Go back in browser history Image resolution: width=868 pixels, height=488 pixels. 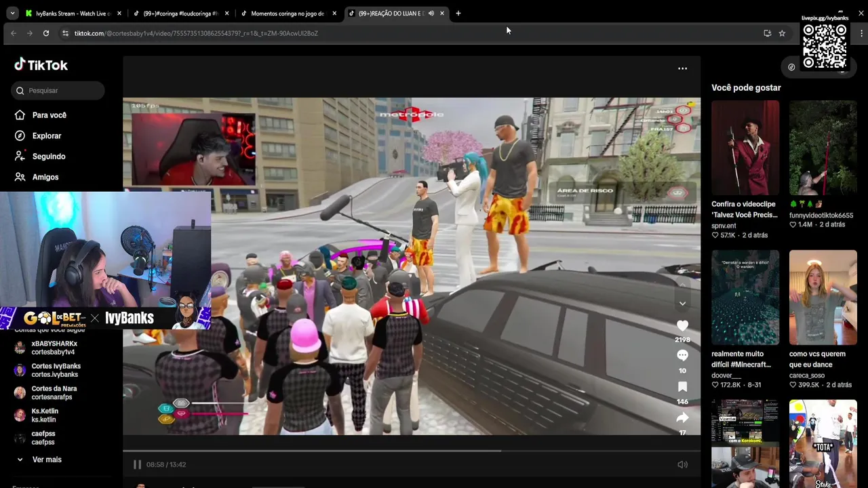coord(13,33)
